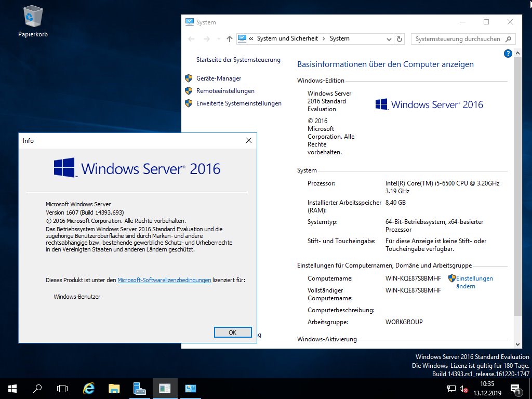Click shield icon beside Geräte-Manager
Screen dimensions: 532x399
189,78
